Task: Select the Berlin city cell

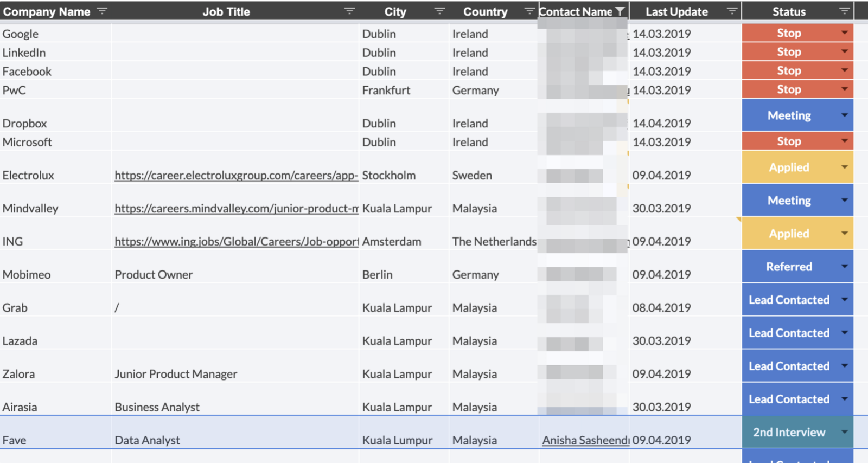Action: [x=404, y=267]
